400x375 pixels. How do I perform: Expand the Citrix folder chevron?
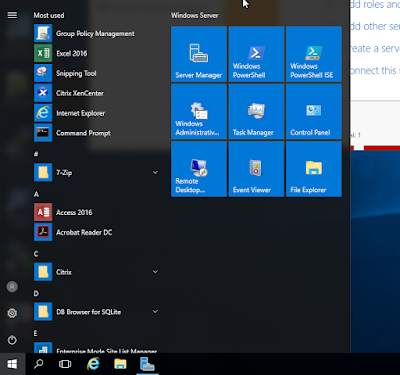(x=155, y=272)
